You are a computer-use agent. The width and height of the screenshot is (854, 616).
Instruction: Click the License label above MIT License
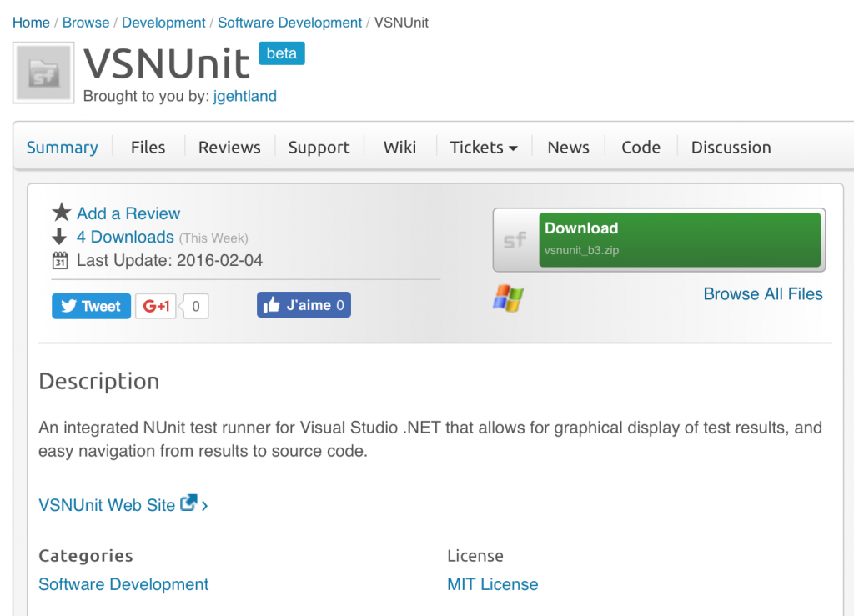(475, 556)
